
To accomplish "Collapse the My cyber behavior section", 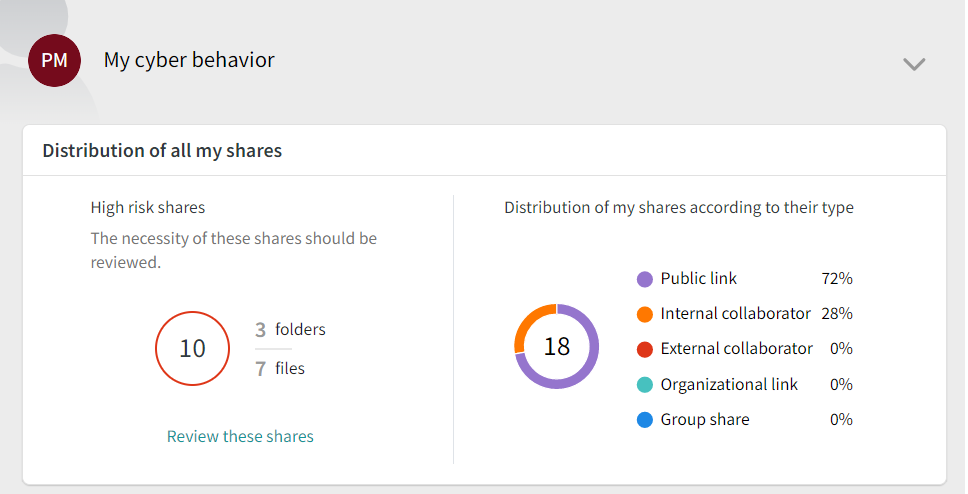I will coord(914,64).
